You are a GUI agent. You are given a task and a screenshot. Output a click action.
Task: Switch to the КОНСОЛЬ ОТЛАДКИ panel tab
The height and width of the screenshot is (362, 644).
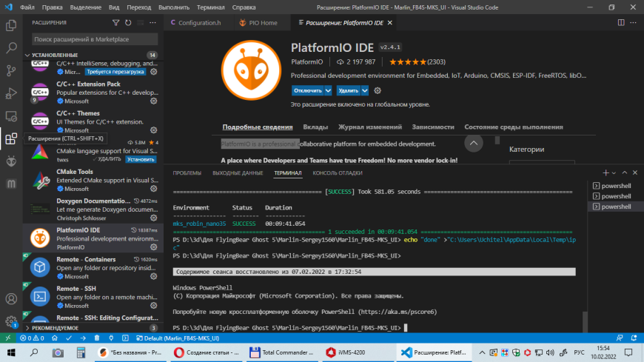click(x=338, y=173)
